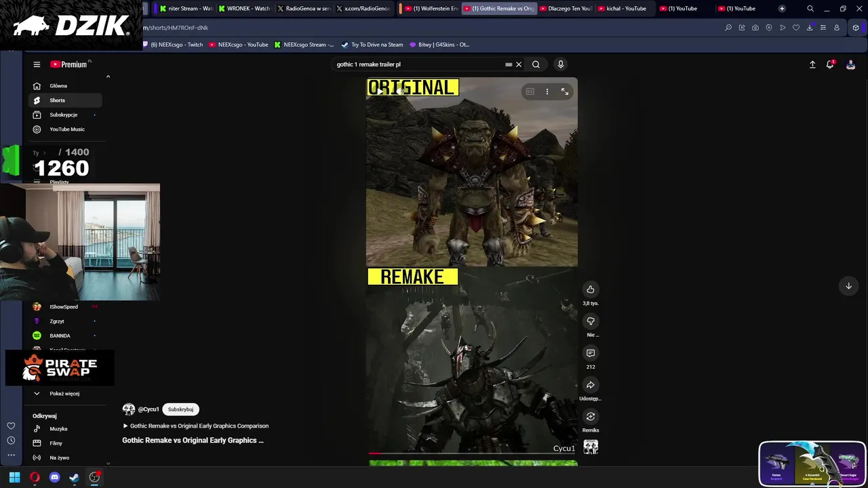Screen dimensions: 868x488
Task: Open Discord from the taskbar
Action: (x=54, y=477)
